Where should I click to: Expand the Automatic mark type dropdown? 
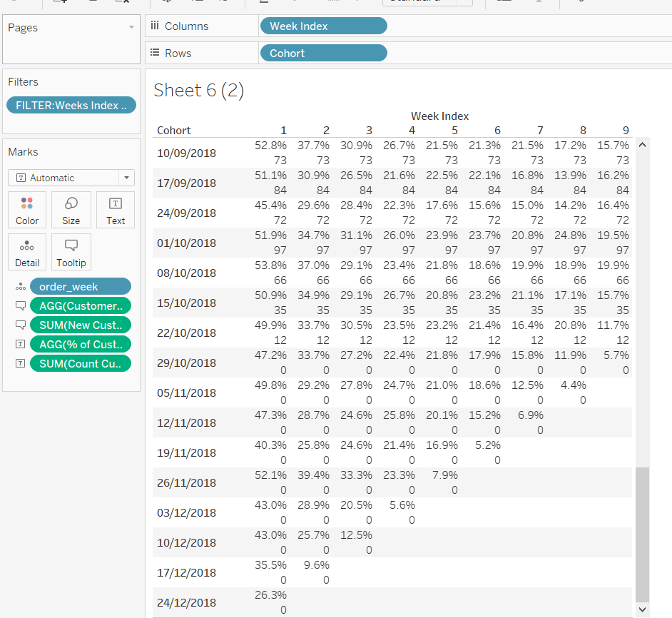pos(126,178)
